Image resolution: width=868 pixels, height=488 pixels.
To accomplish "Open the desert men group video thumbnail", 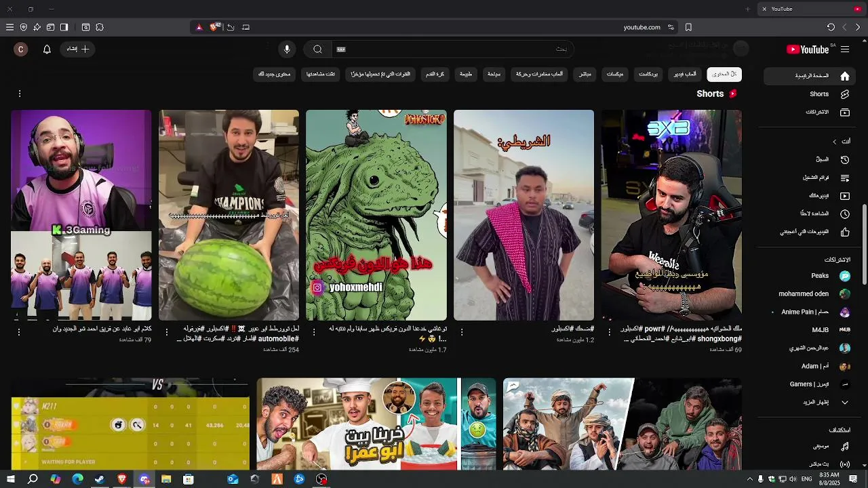I will (623, 424).
